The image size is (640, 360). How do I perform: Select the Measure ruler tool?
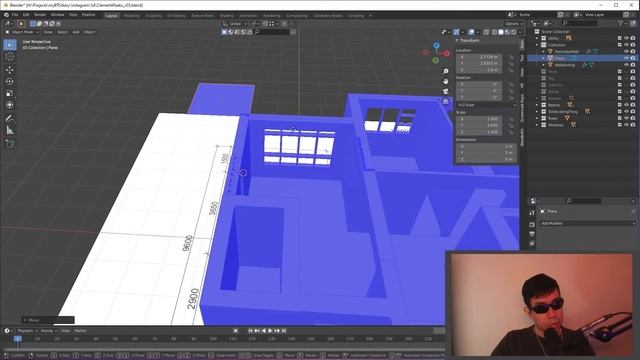[10, 131]
